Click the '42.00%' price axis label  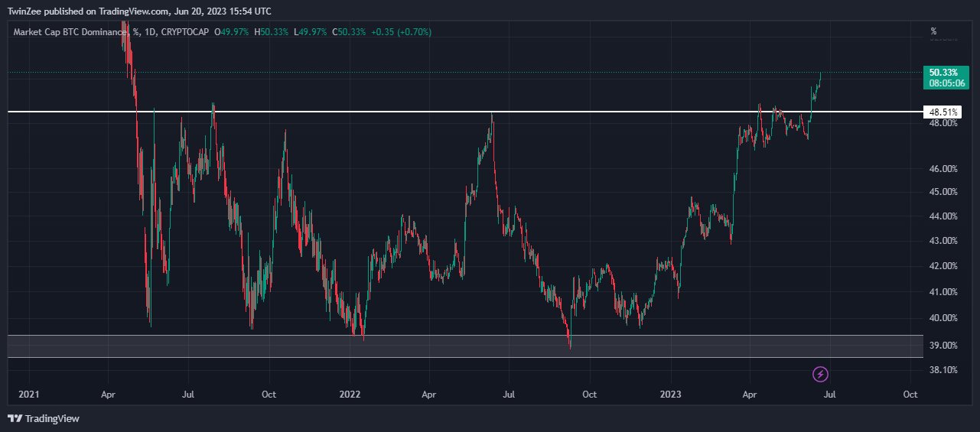943,266
